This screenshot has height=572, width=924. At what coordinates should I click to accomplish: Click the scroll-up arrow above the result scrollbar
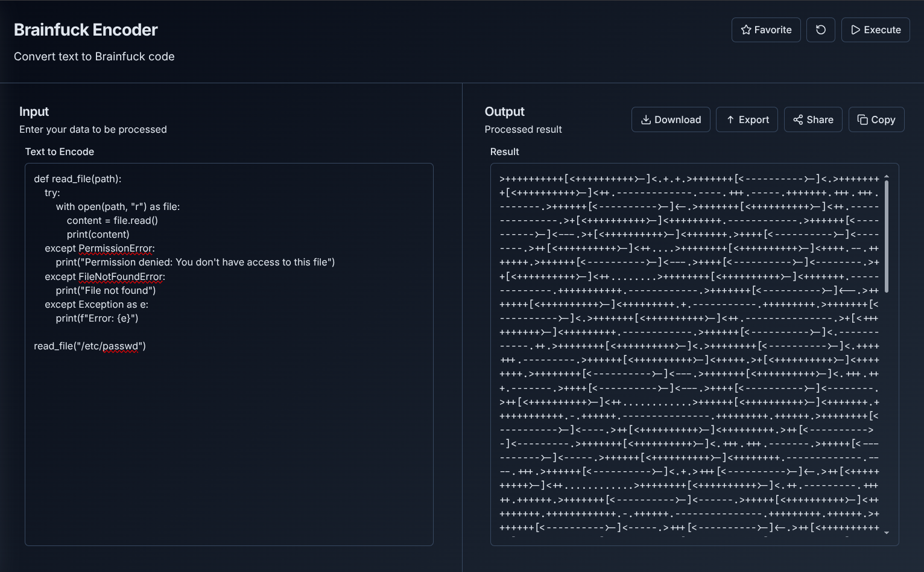(887, 176)
